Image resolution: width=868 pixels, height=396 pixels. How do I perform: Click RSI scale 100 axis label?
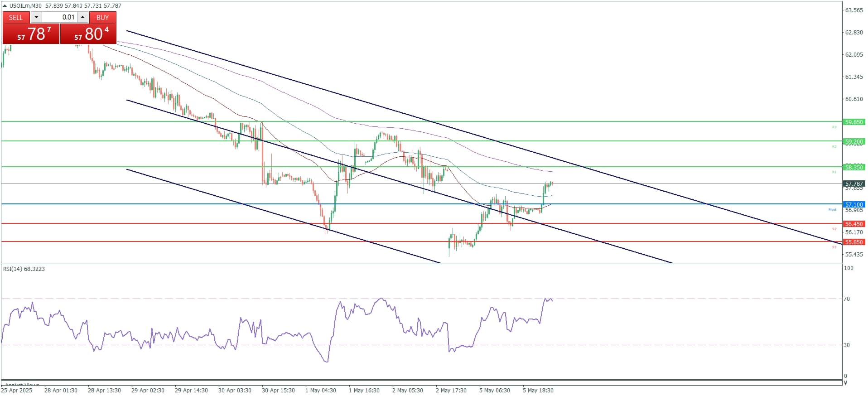[849, 268]
